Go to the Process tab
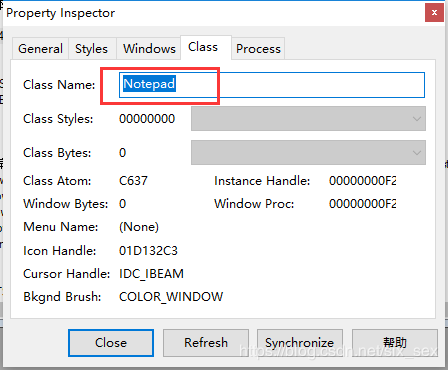Viewport: 448px width, 370px height. [x=258, y=49]
